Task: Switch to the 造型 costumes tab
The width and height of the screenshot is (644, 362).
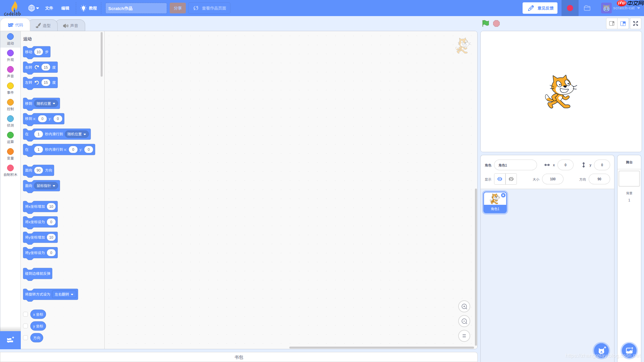Action: (43, 25)
